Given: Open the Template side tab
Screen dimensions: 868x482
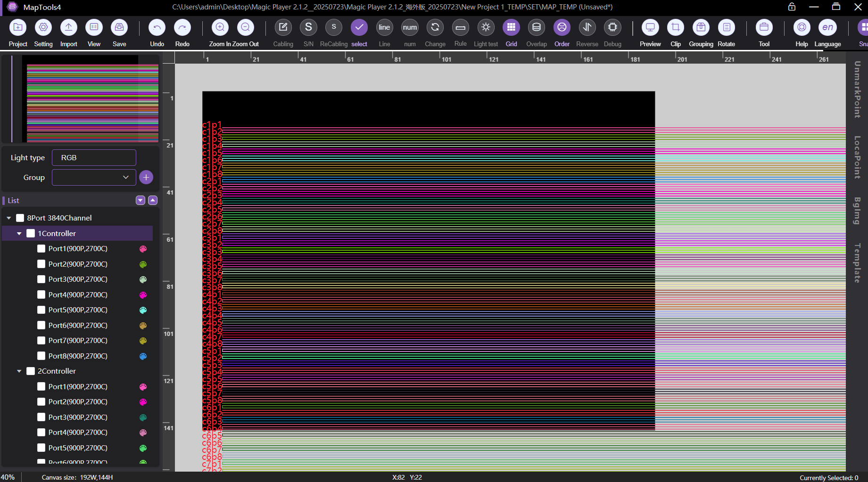Looking at the screenshot, I should click(x=857, y=263).
